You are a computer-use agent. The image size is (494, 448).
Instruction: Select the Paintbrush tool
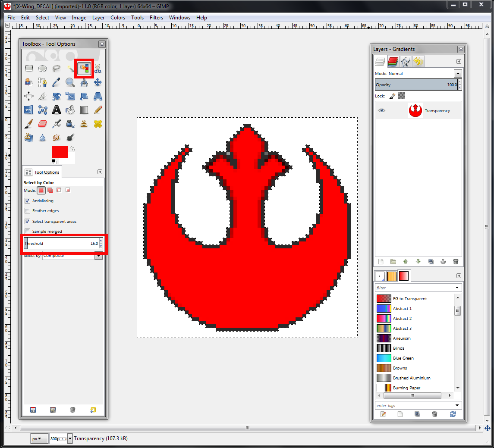(28, 124)
